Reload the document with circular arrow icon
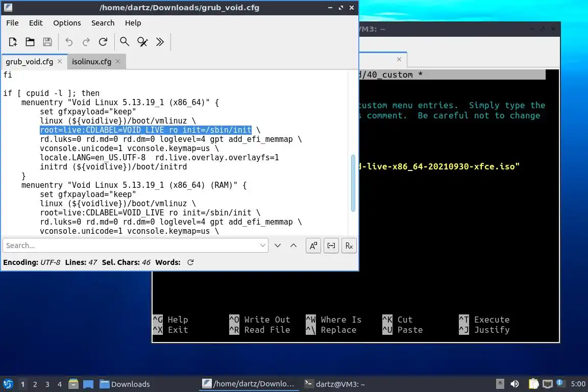The width and height of the screenshot is (588, 392). [x=103, y=42]
